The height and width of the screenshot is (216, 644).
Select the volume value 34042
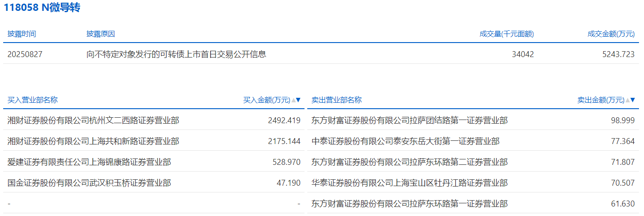523,54
